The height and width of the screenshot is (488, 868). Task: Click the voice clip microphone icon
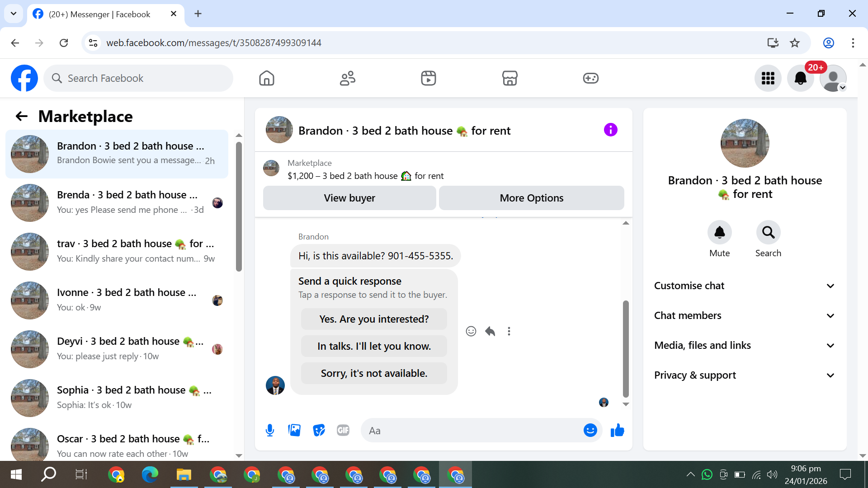coord(270,431)
